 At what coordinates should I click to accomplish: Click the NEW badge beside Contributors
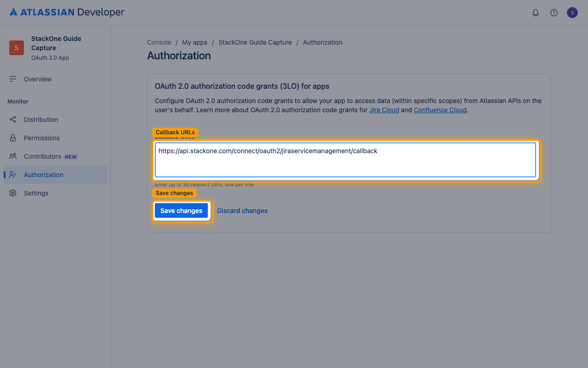71,157
